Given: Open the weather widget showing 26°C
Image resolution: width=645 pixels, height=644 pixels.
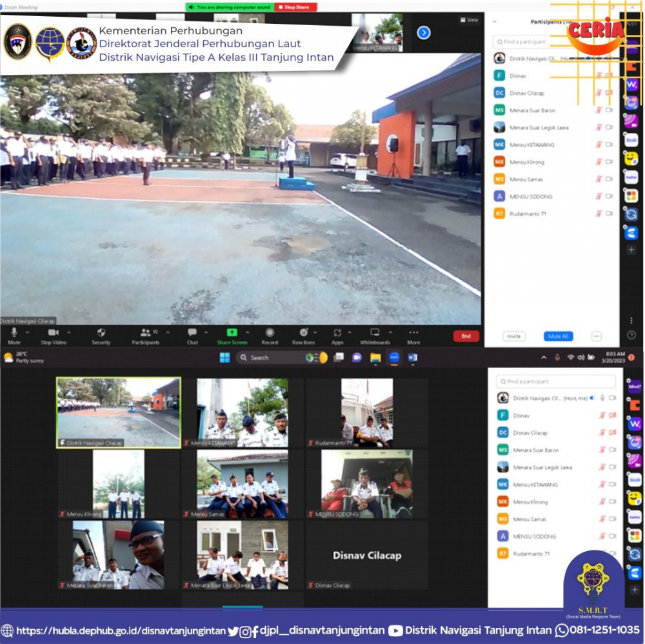Looking at the screenshot, I should pyautogui.click(x=24, y=357).
